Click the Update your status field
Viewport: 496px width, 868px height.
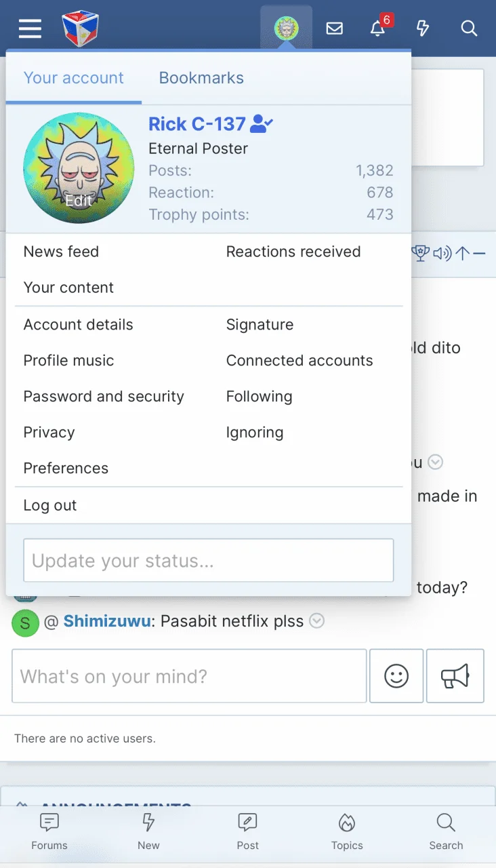pyautogui.click(x=209, y=560)
